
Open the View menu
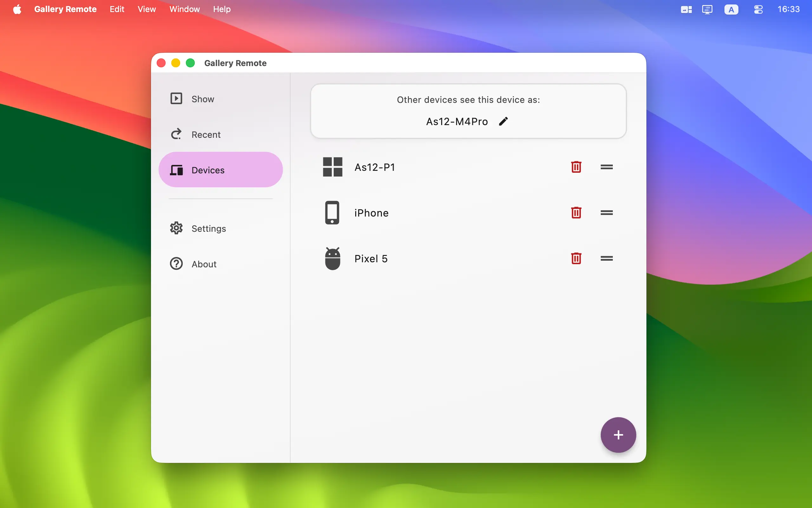click(x=147, y=9)
